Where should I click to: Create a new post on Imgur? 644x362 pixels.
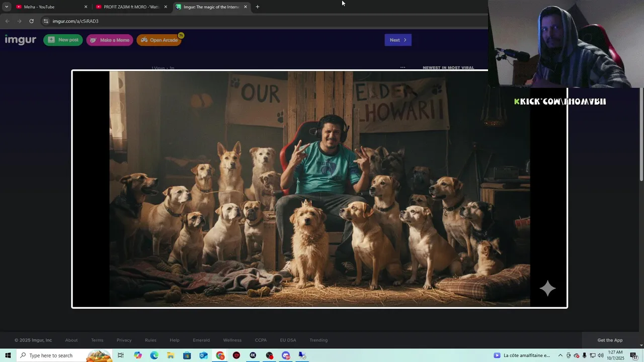point(63,40)
